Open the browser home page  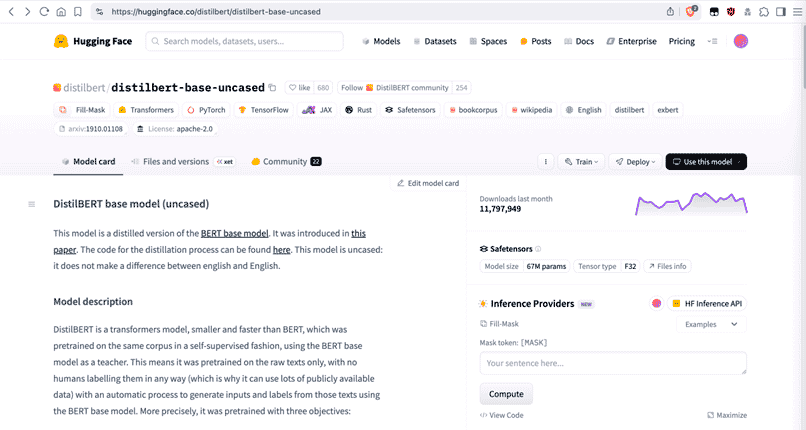pyautogui.click(x=61, y=11)
